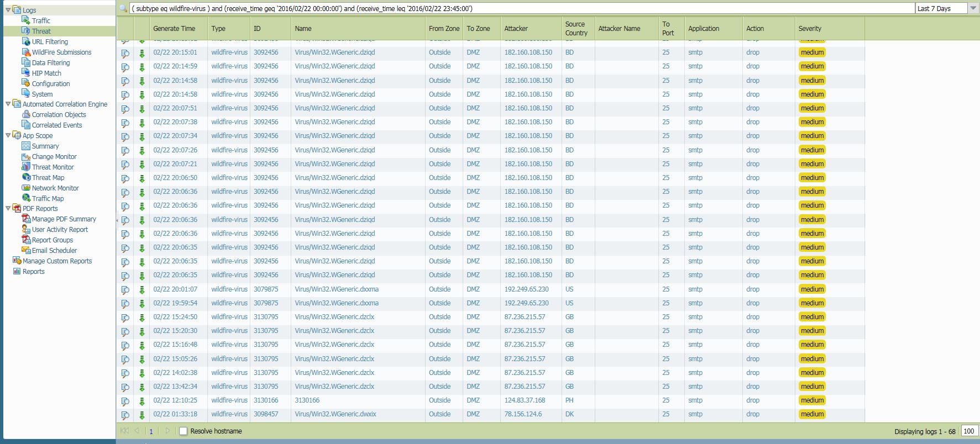Select the WildFire Submissions log icon
The width and height of the screenshot is (980, 444).
(26, 52)
